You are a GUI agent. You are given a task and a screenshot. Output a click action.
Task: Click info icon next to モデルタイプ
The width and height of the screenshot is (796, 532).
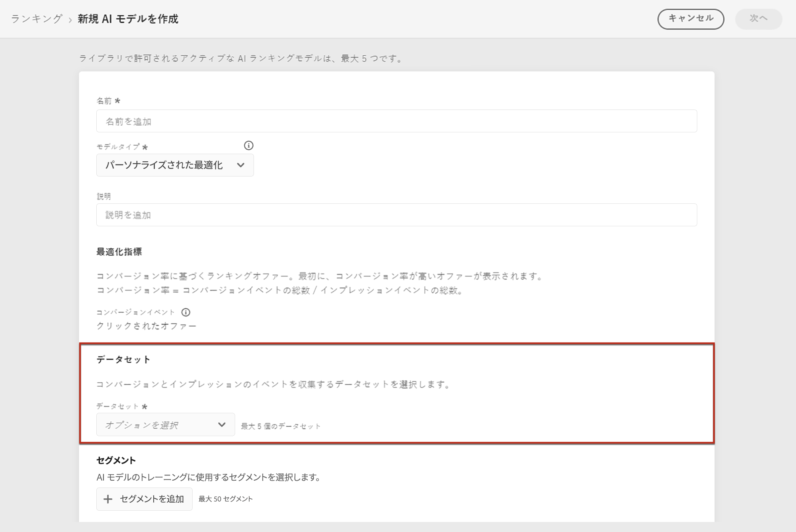[x=248, y=146]
